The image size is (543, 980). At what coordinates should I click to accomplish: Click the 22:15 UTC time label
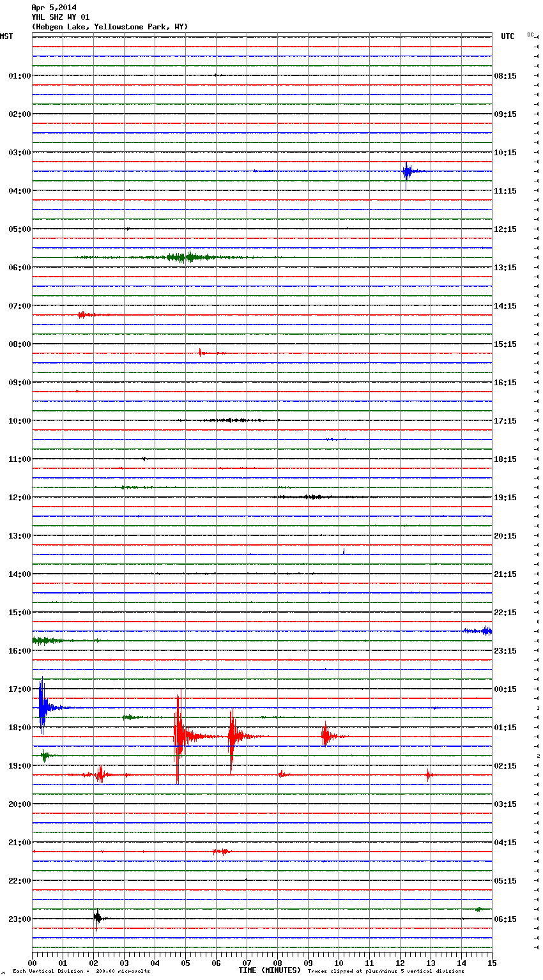505,613
